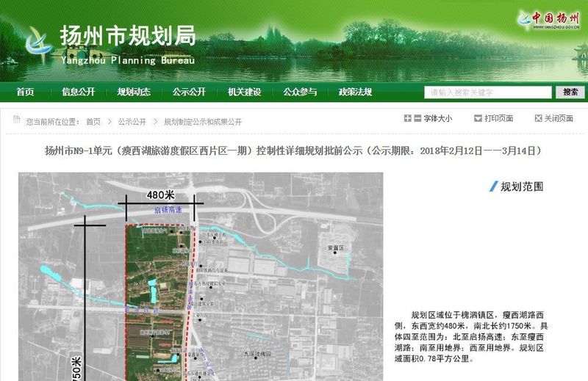Click the printer icon beside 打印页面

pyautogui.click(x=478, y=119)
